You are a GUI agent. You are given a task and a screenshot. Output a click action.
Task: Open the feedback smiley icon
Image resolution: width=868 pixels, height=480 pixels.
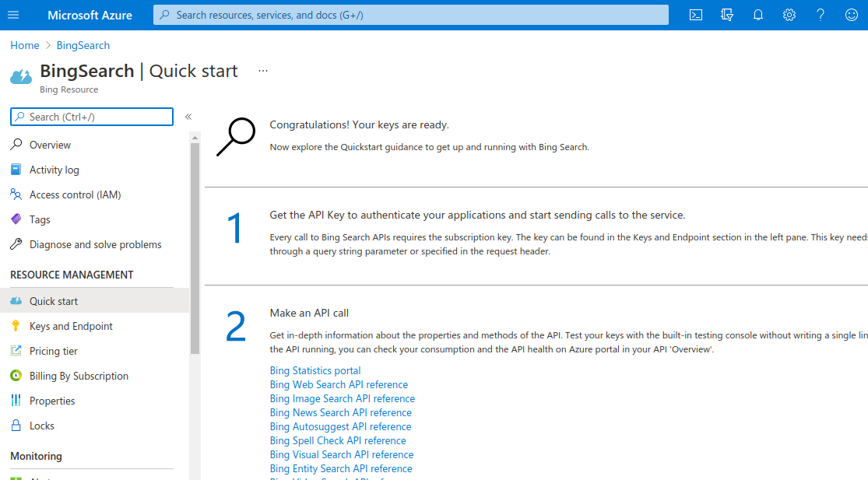click(852, 15)
